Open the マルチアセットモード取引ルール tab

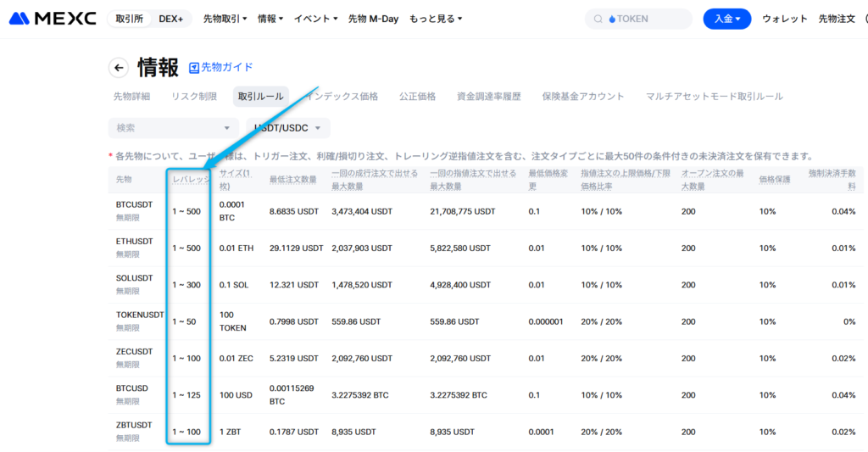click(714, 97)
